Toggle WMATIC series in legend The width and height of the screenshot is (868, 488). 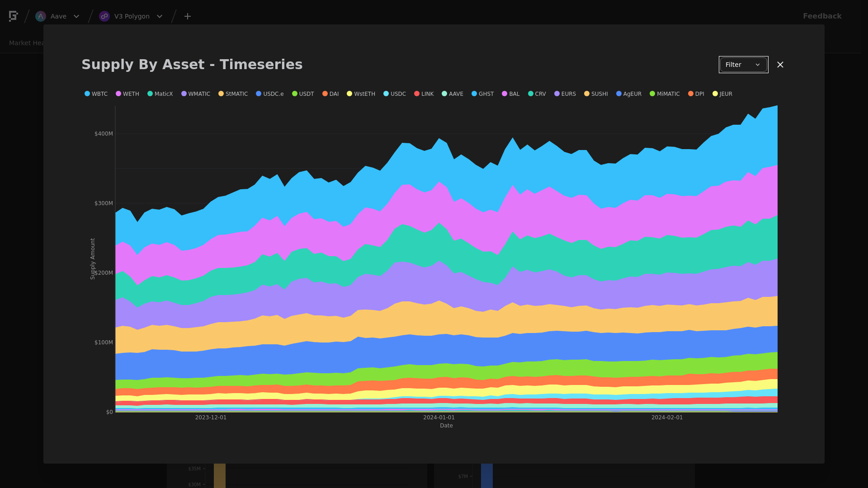[x=196, y=94]
